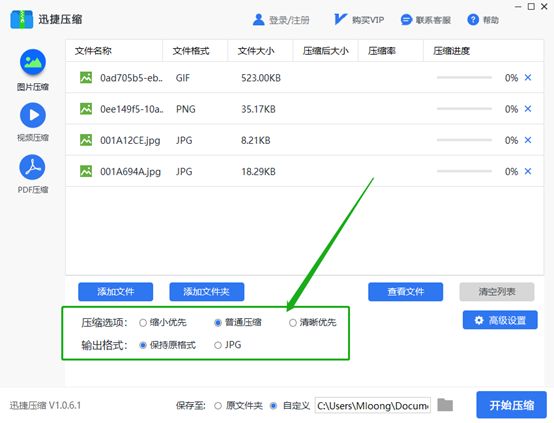Click 压缩后大小 column header
This screenshot has width=554, height=423.
(x=325, y=51)
